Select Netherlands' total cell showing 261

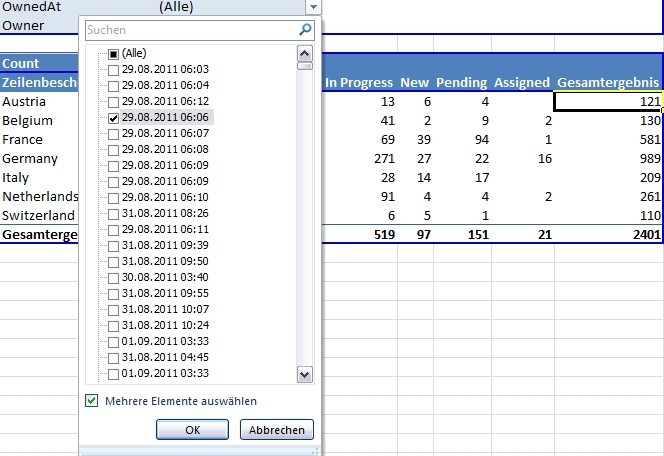(608, 196)
